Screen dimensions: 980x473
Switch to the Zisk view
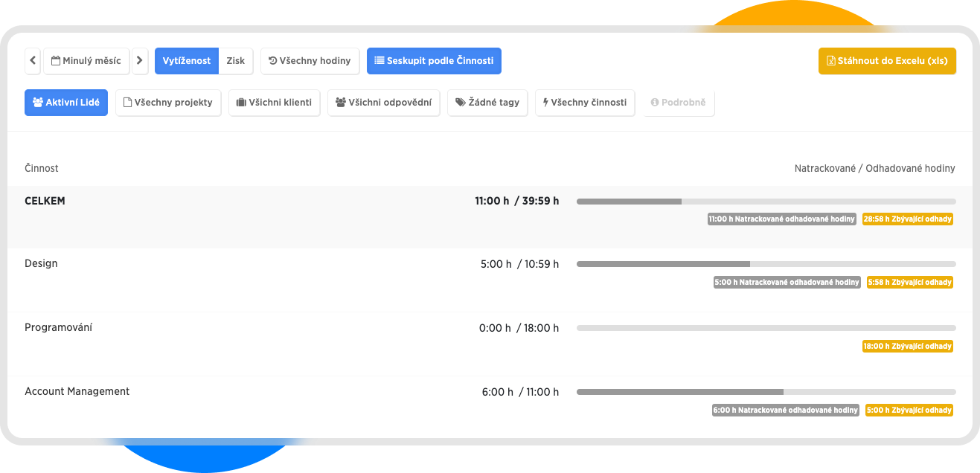click(x=235, y=61)
